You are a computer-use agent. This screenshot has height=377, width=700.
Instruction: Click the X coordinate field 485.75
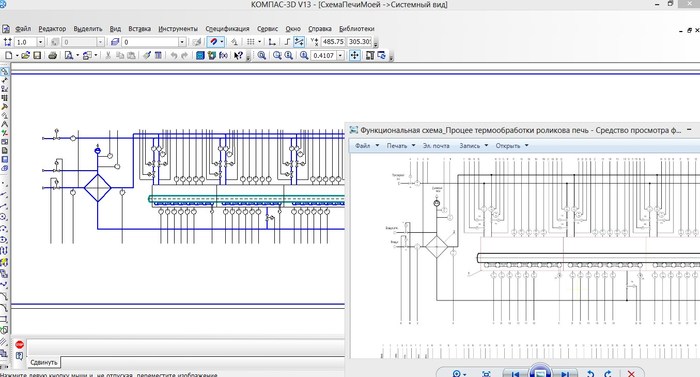coord(333,42)
